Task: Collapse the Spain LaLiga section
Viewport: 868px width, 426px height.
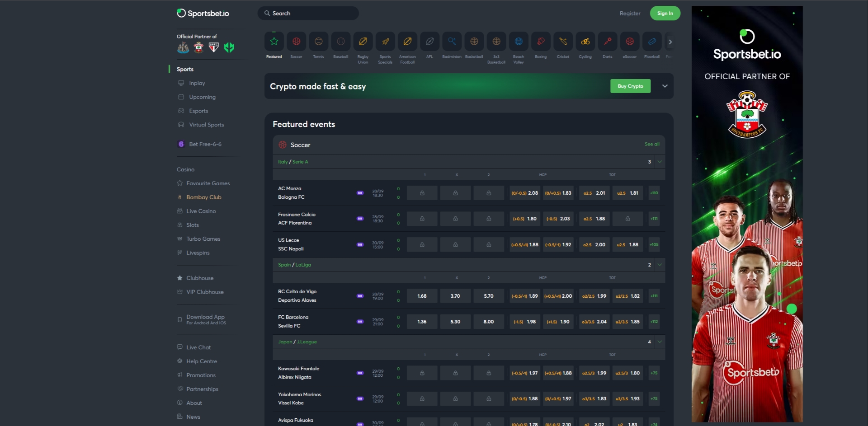Action: [x=660, y=265]
